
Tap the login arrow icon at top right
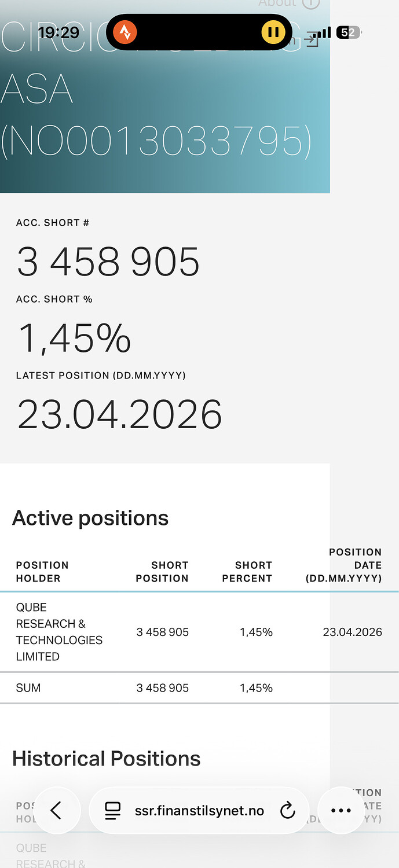tap(313, 41)
